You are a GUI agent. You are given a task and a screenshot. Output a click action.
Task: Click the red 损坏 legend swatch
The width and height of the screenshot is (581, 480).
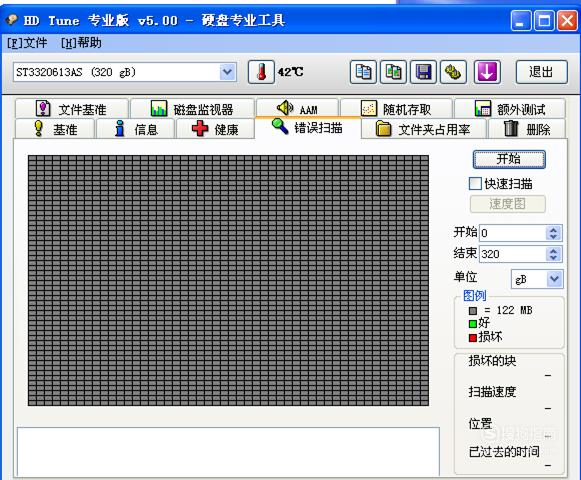point(473,338)
